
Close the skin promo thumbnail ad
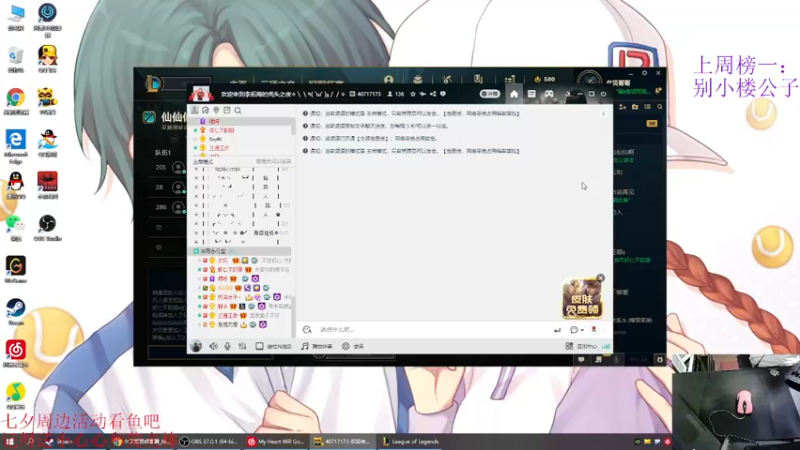tap(601, 278)
